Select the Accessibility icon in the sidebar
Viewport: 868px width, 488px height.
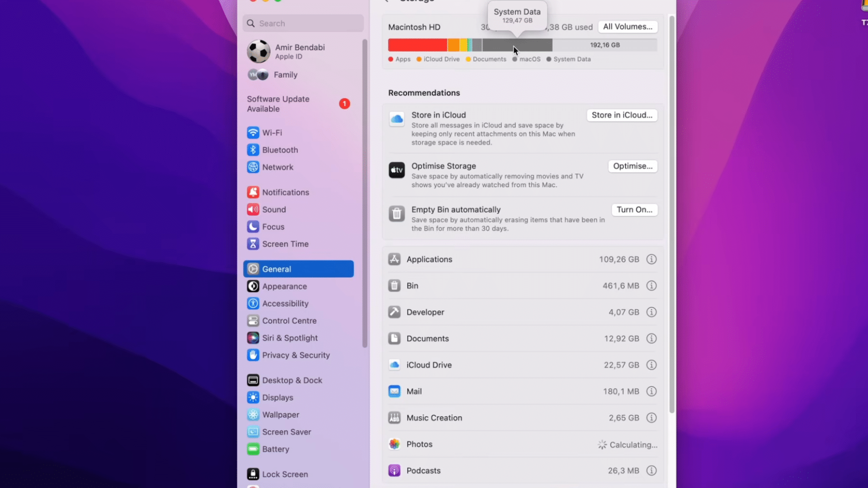[x=253, y=303]
